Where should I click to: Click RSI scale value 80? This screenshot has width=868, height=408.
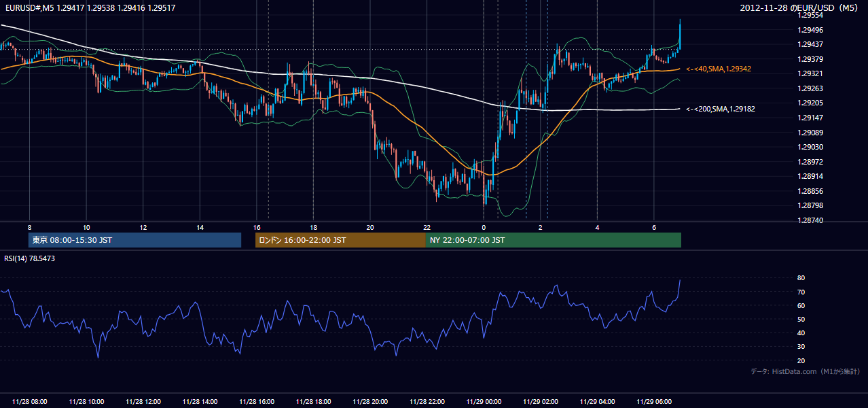point(801,278)
